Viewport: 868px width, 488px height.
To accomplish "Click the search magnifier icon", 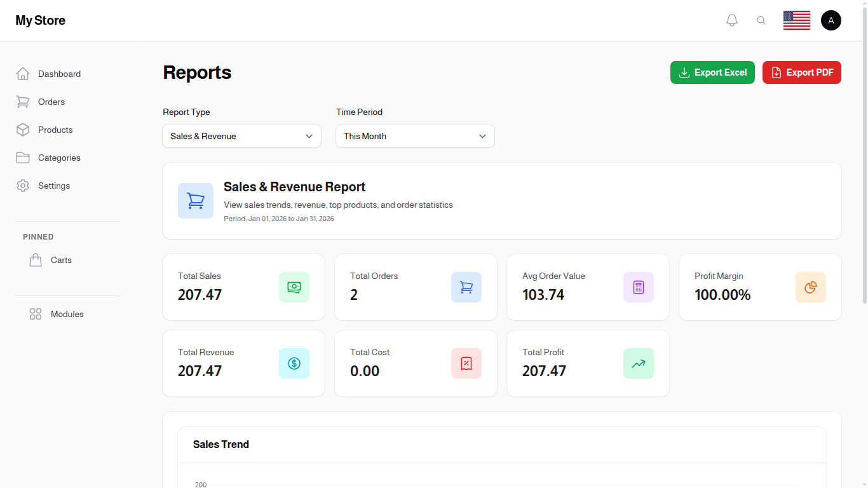I will pyautogui.click(x=761, y=20).
